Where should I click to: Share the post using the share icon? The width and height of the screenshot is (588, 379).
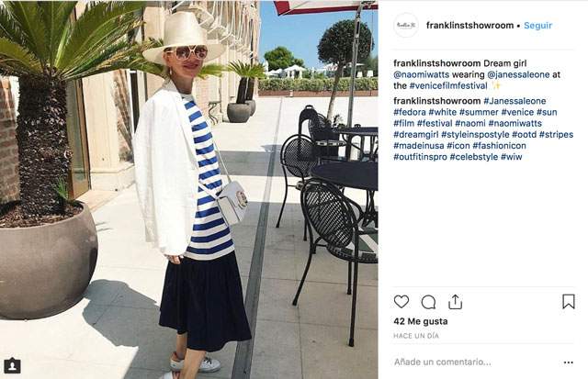(x=456, y=302)
